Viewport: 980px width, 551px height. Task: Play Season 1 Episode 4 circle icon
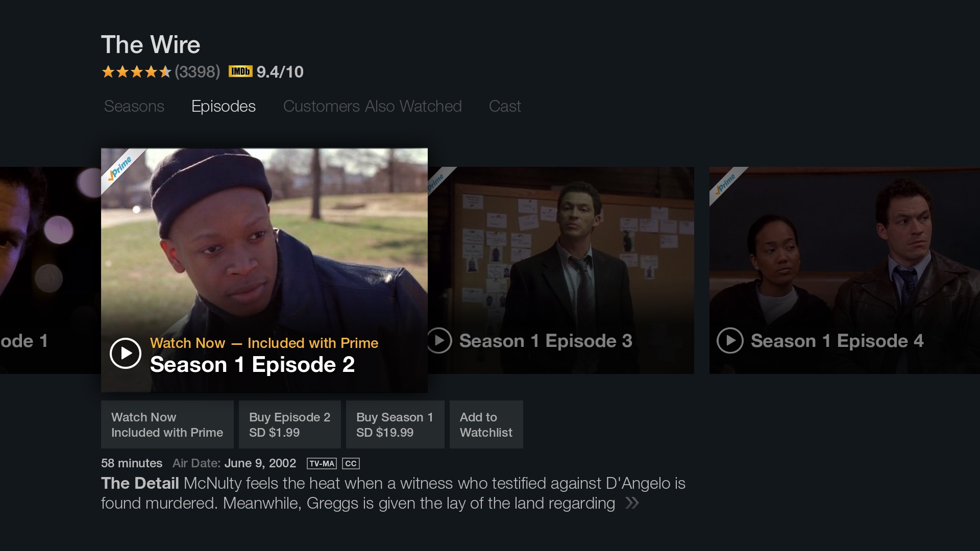click(x=730, y=340)
